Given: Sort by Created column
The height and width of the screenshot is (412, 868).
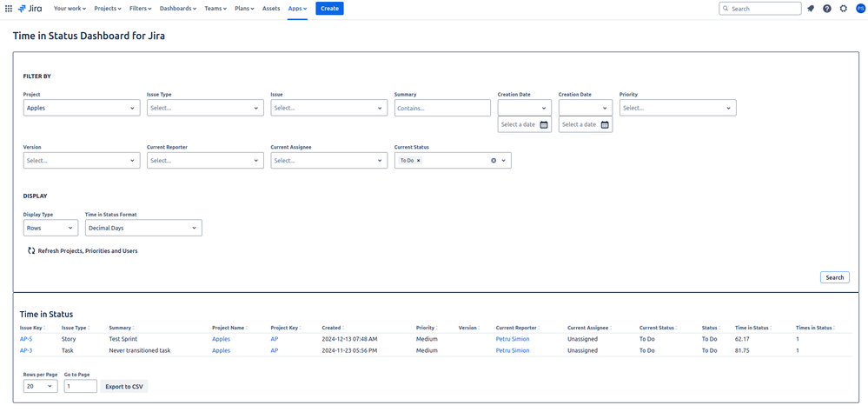Looking at the screenshot, I should click(x=333, y=328).
